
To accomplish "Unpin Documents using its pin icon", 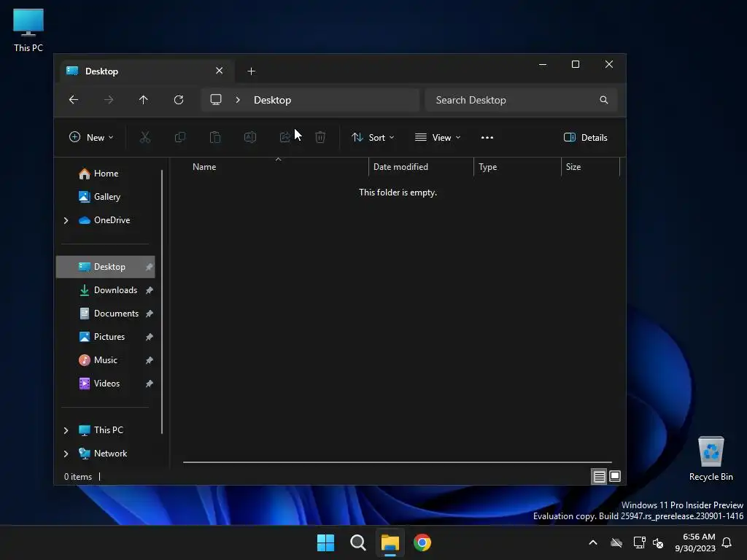I will click(x=149, y=314).
